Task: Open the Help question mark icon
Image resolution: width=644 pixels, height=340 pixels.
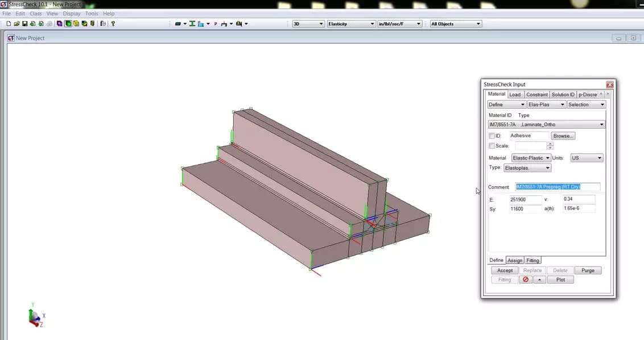Action: [113, 24]
